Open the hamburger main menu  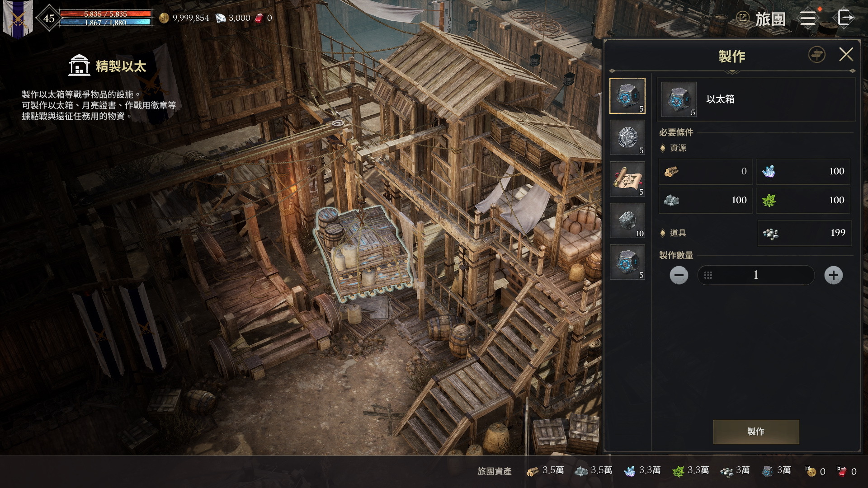click(x=808, y=19)
